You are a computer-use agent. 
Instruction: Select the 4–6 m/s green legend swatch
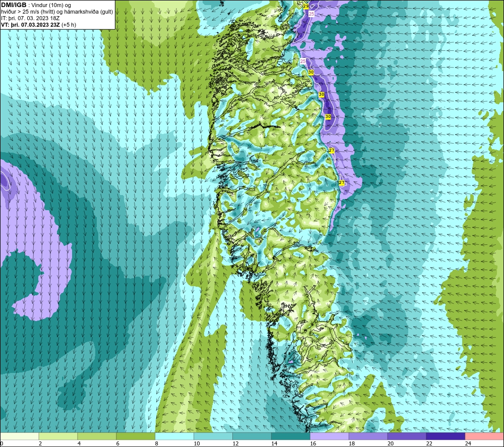[97, 436]
